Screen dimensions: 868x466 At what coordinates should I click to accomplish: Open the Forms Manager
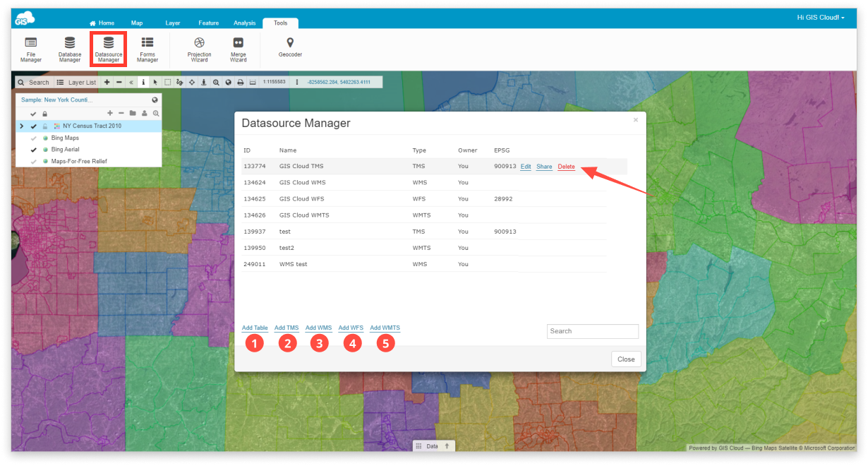147,49
